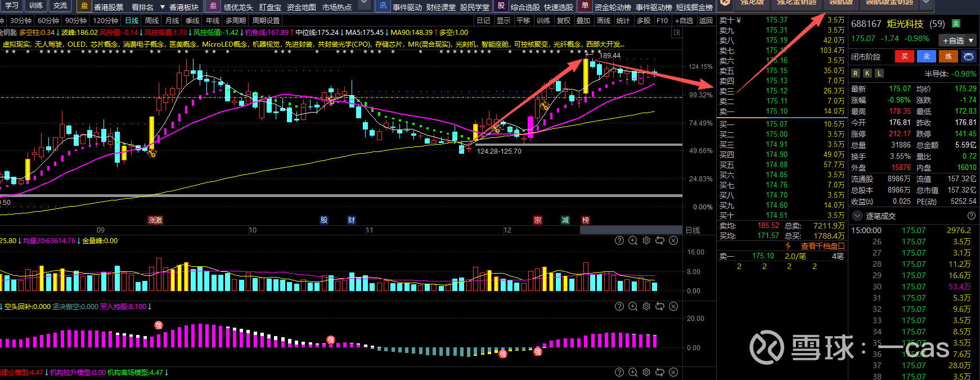Screen dimensions: 980x380
Task: Open 多周期 multi-period options
Action: (236, 20)
